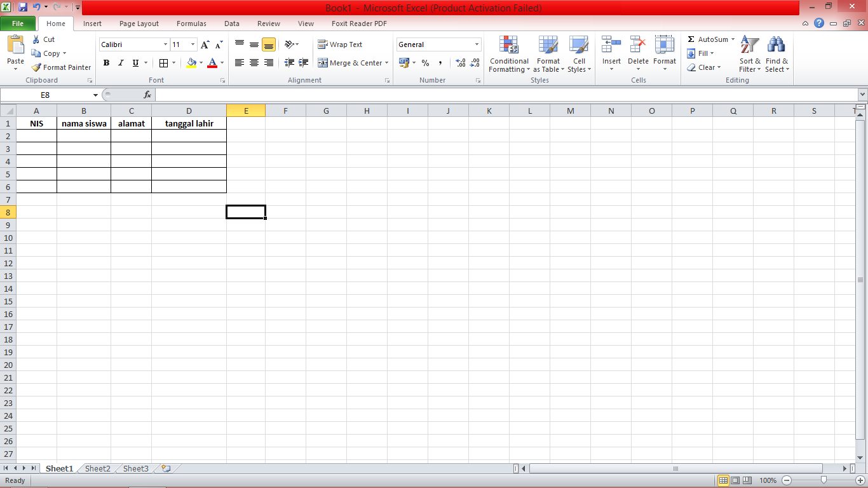Toggle underline on the selected cell

[x=133, y=63]
